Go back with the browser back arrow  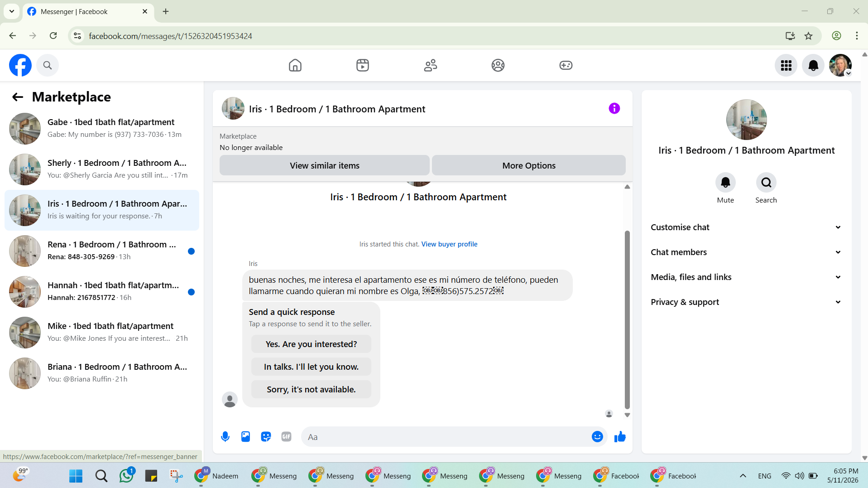pyautogui.click(x=13, y=36)
